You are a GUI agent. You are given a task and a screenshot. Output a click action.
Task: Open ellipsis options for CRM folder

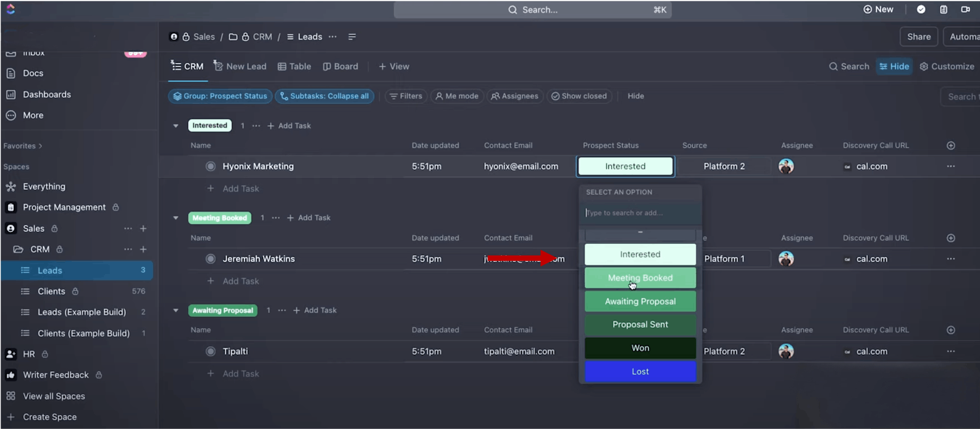click(x=128, y=249)
